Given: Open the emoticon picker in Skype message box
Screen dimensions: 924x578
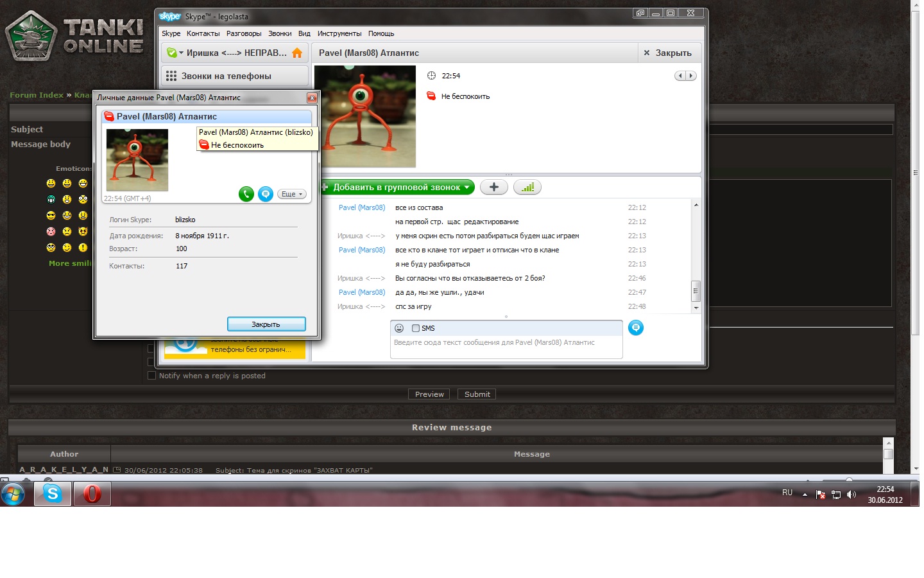Looking at the screenshot, I should pos(399,328).
